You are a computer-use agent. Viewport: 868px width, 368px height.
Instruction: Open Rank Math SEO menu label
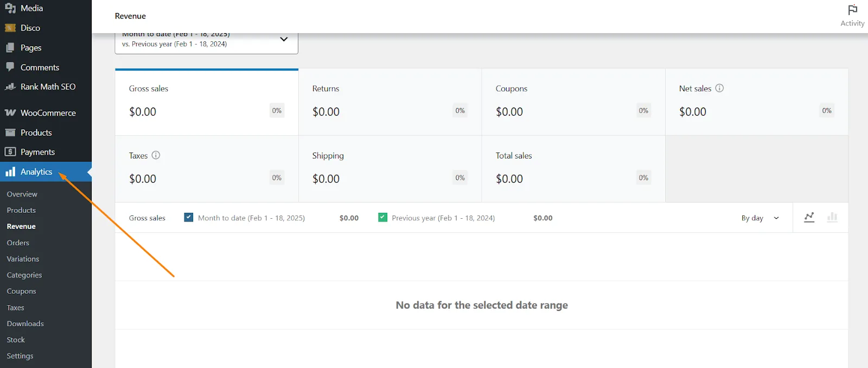pyautogui.click(x=48, y=87)
